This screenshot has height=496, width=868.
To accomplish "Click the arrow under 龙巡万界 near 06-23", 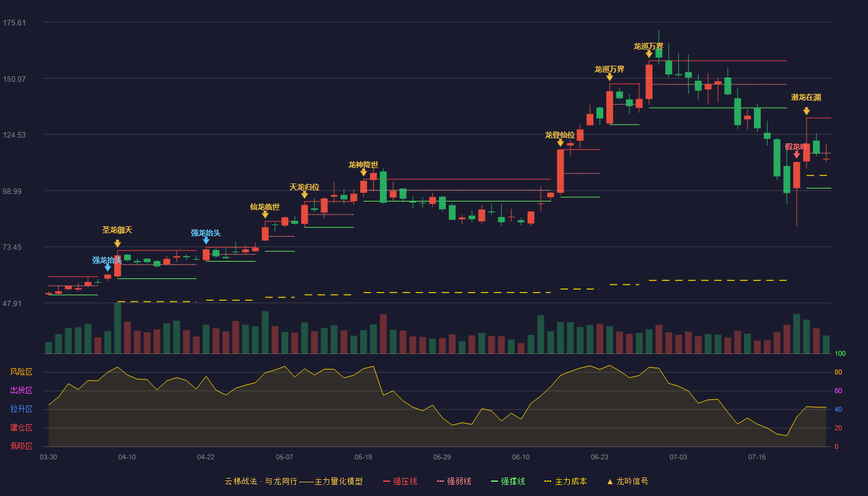I will pyautogui.click(x=609, y=77).
